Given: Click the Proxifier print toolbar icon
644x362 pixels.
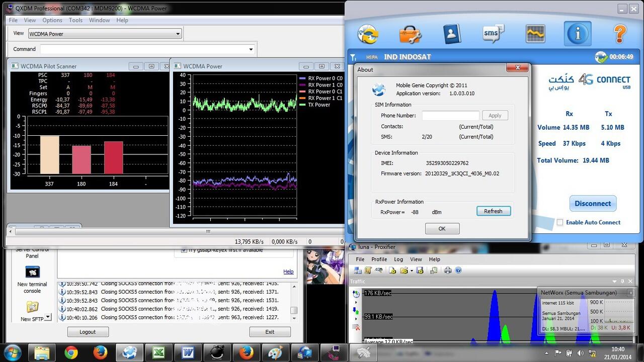Looking at the screenshot, I should pyautogui.click(x=448, y=270).
